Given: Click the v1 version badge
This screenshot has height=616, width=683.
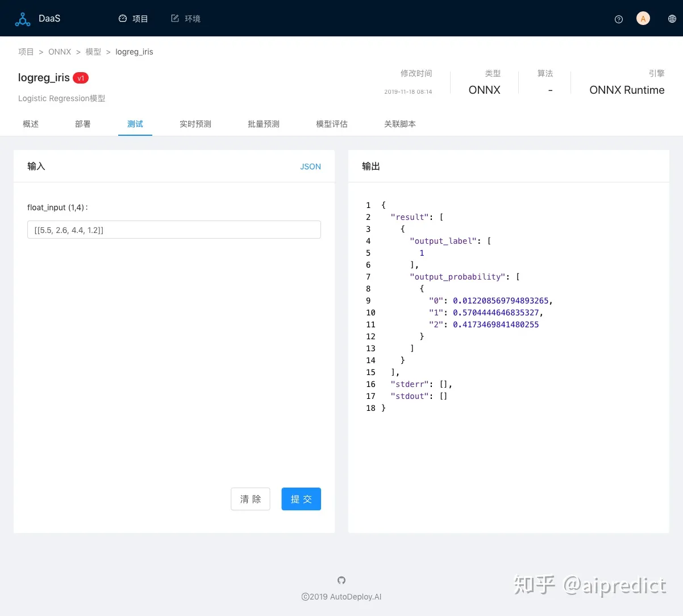Looking at the screenshot, I should pos(81,78).
